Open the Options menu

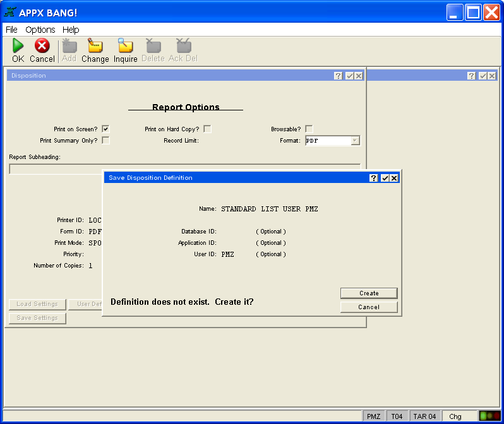point(40,30)
